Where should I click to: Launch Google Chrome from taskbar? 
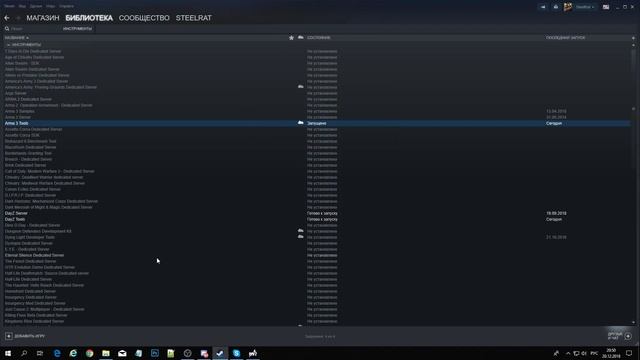click(x=89, y=353)
